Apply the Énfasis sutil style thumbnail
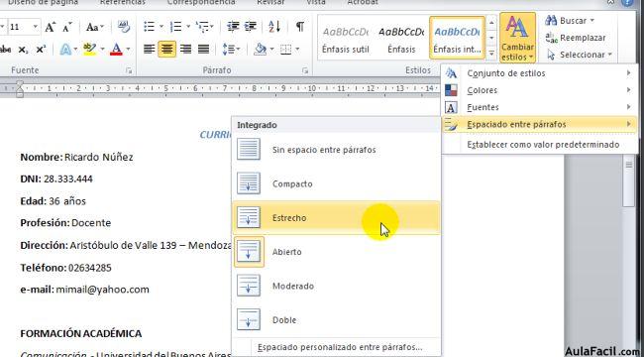 coord(346,39)
